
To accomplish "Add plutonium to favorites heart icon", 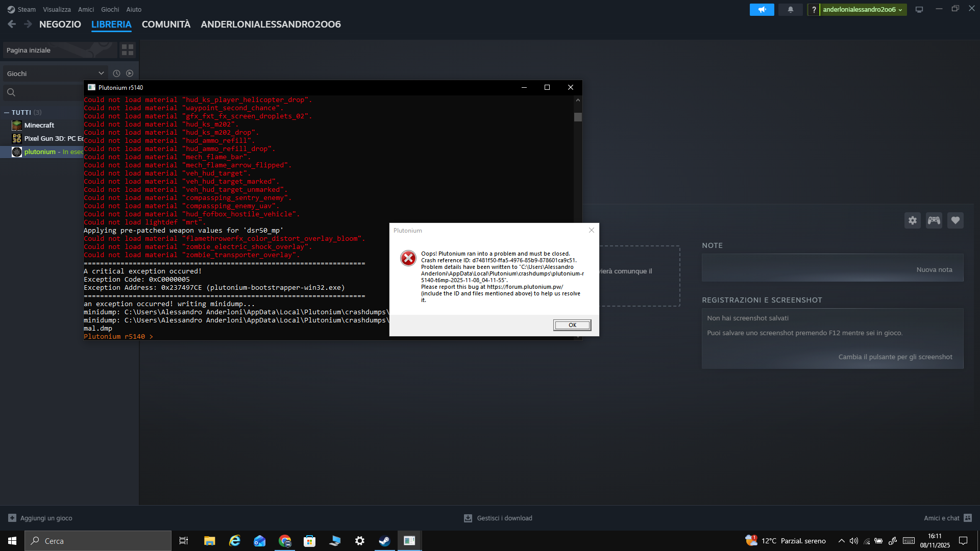I will [x=955, y=220].
